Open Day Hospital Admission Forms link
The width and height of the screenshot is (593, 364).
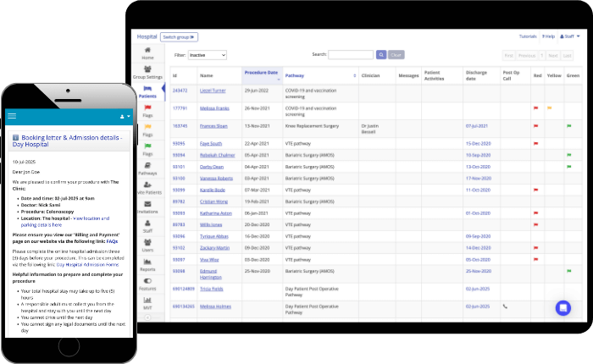(87, 265)
